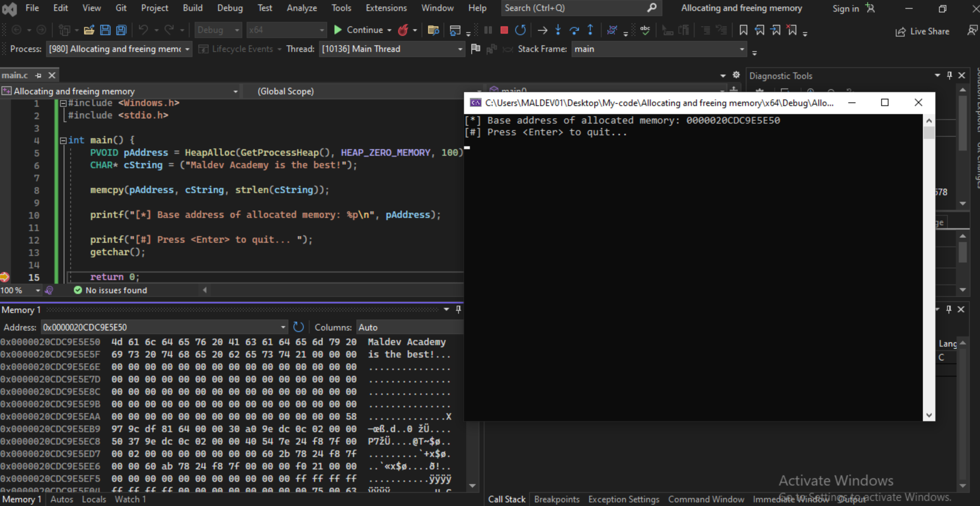Click the Hot Reload flame icon
980x506 pixels.
(403, 30)
